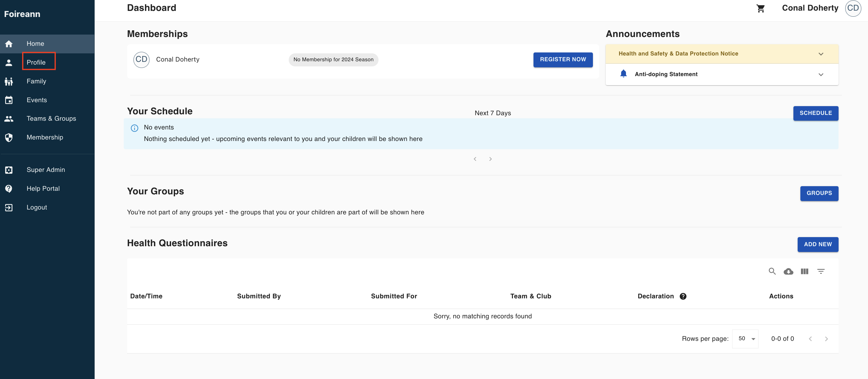The width and height of the screenshot is (868, 379).
Task: Open the Rows per page dropdown
Action: point(745,339)
